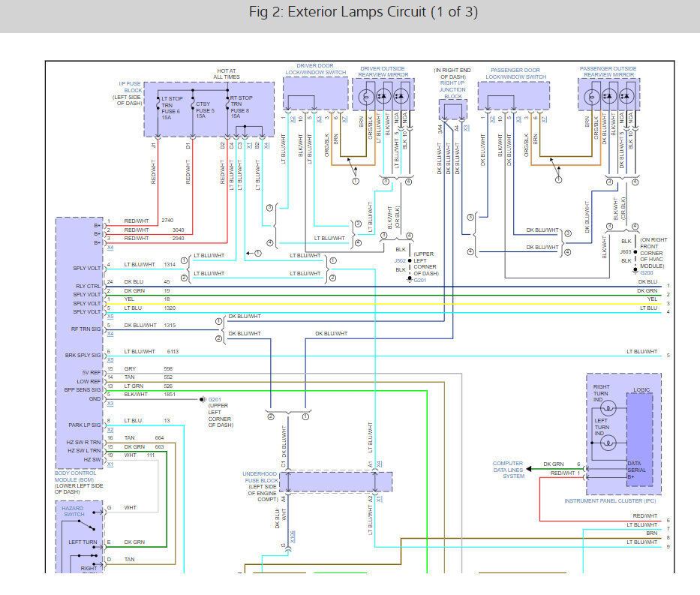700x595 pixels.
Task: Open the X1 link at underhood fuse block A2
Action: coord(379,499)
